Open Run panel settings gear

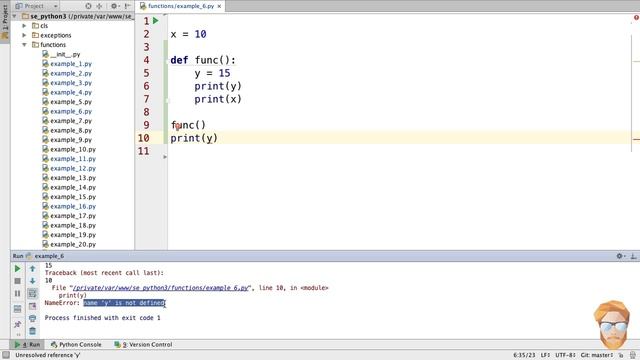coord(620,256)
